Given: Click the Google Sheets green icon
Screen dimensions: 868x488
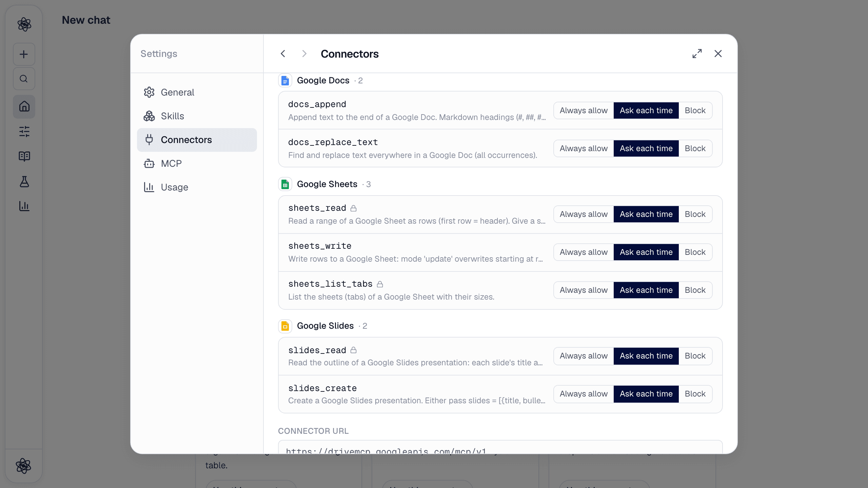Looking at the screenshot, I should 285,184.
